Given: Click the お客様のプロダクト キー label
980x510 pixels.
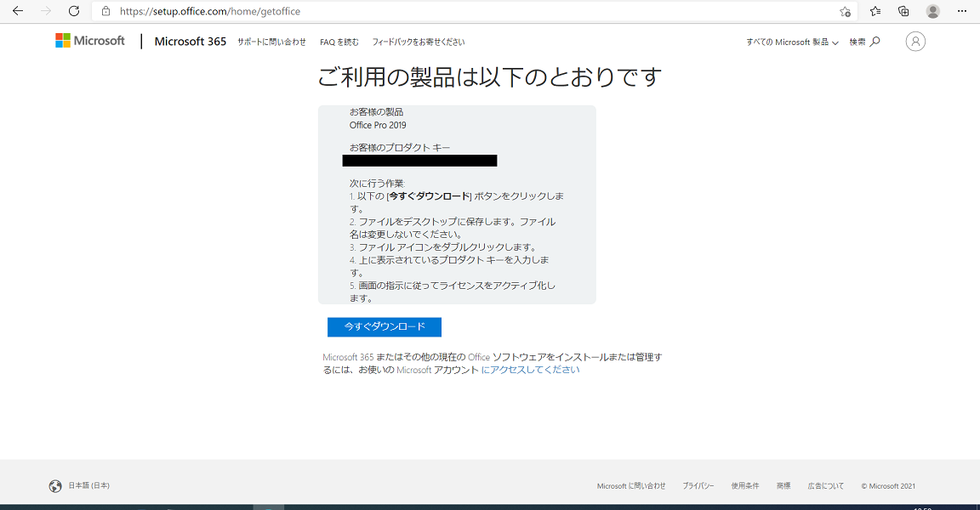Looking at the screenshot, I should coord(399,148).
